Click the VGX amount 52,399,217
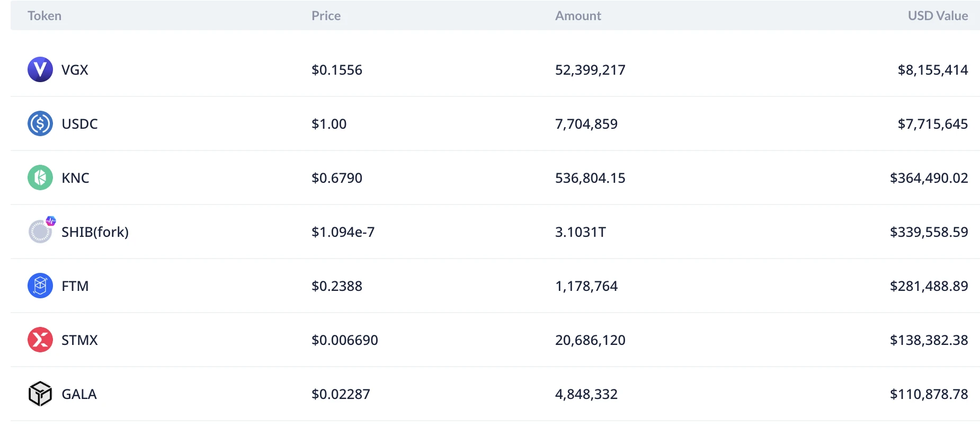 tap(590, 70)
